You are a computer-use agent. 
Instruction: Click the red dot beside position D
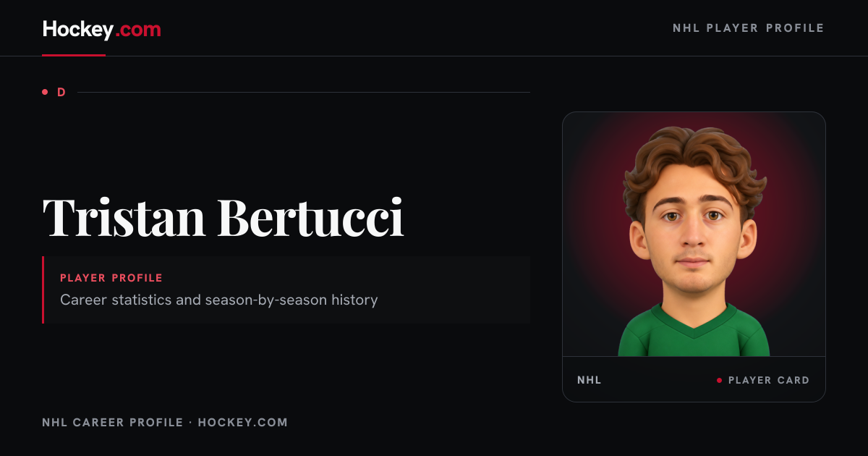point(45,92)
